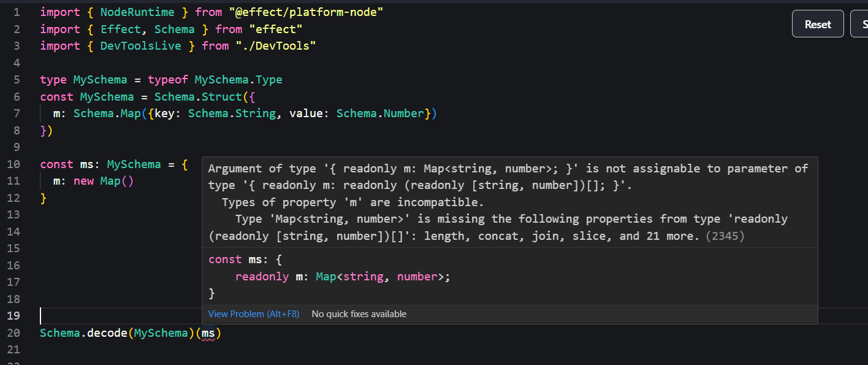Open the View Problem link
The image size is (868, 365).
pos(253,314)
